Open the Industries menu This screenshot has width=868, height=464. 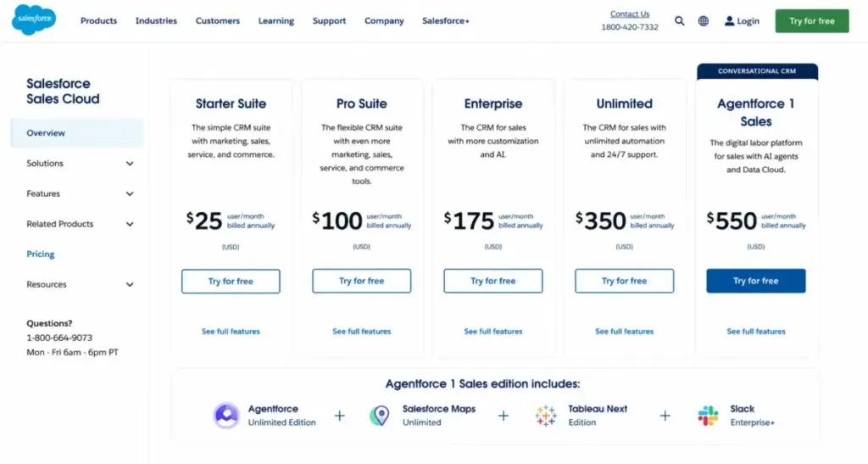pyautogui.click(x=156, y=21)
